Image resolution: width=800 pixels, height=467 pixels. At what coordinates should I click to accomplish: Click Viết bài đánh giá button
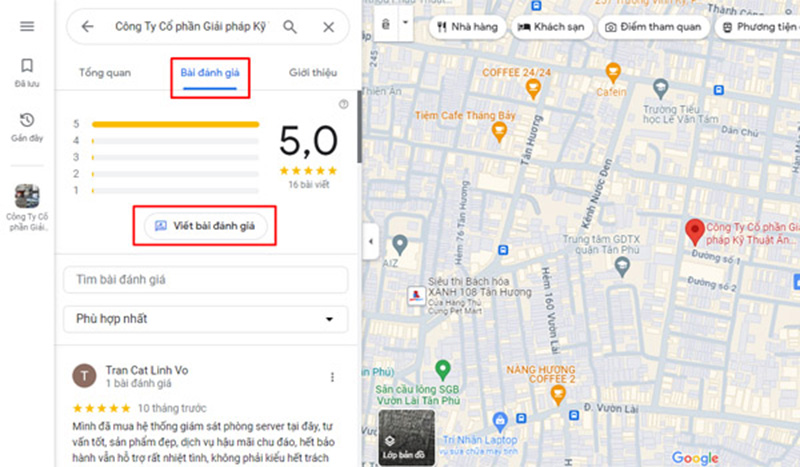coord(205,226)
